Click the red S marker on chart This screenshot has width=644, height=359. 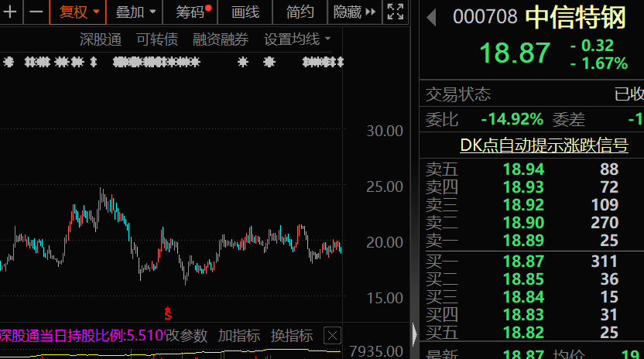pos(167,313)
